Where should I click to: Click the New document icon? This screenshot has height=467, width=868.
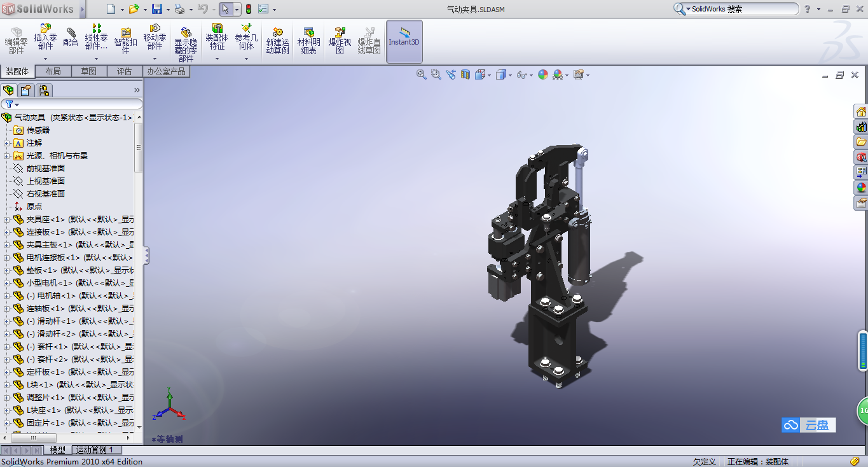[x=111, y=9]
